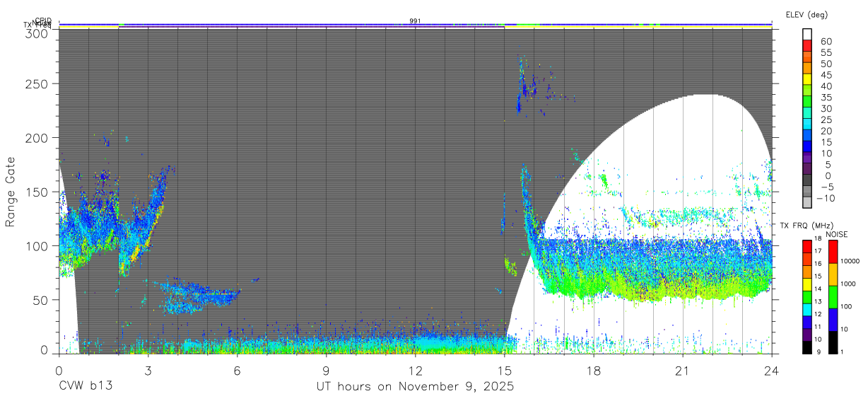
Task: Click the orange-yellow NOISE swatch between 1000 and 10000
Action: 833,274
